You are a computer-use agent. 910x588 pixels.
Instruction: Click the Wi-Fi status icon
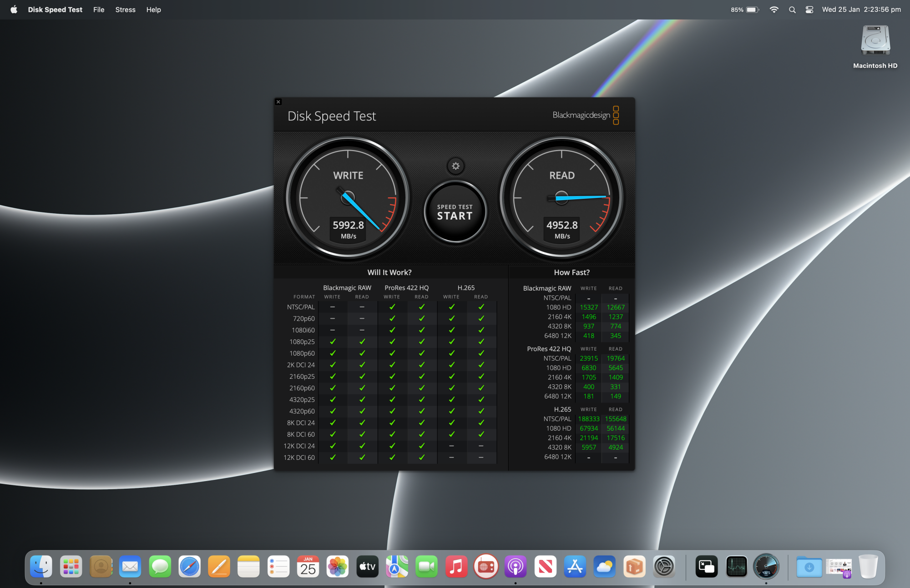(x=773, y=10)
